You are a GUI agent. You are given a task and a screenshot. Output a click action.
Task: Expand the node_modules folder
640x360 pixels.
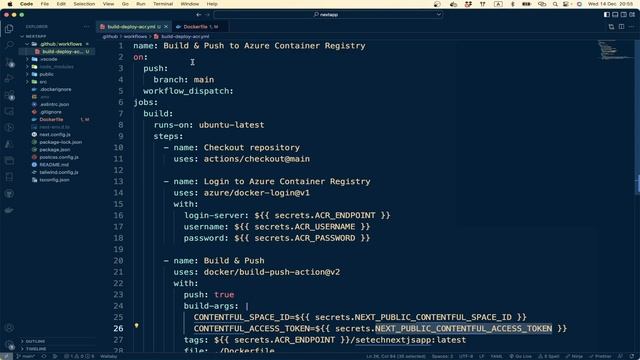57,67
